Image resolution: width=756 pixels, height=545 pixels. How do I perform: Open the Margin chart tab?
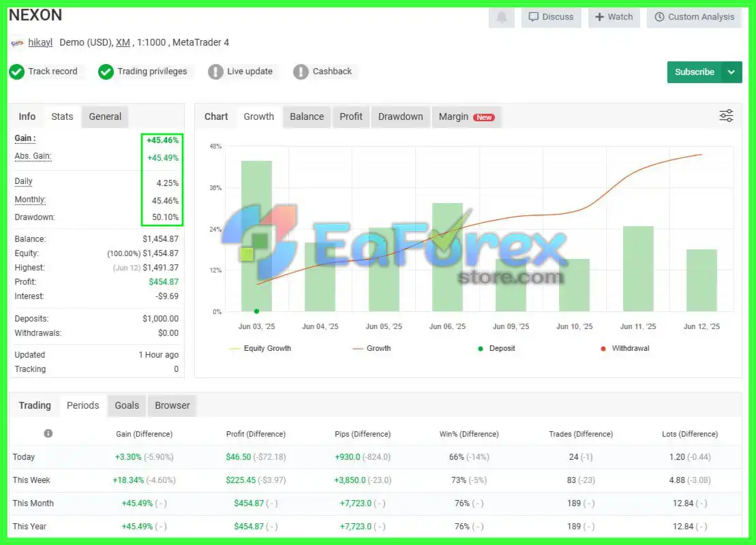[x=467, y=116]
